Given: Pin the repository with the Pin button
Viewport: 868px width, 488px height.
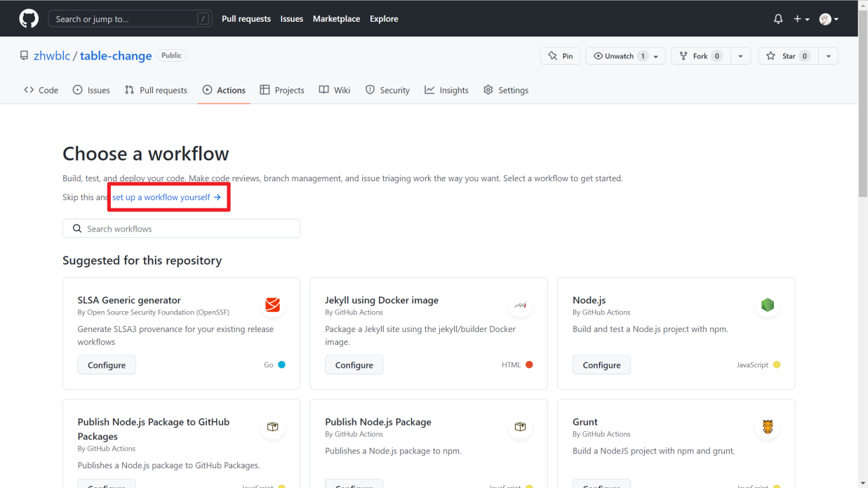Looking at the screenshot, I should tap(560, 56).
